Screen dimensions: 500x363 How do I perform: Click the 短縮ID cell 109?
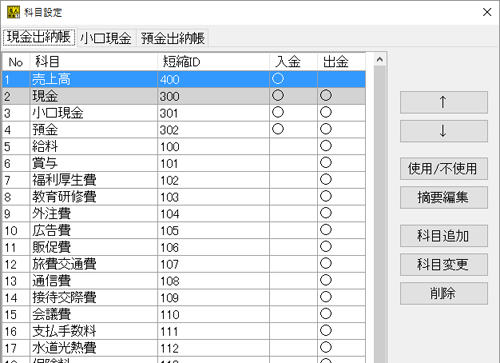click(x=213, y=298)
